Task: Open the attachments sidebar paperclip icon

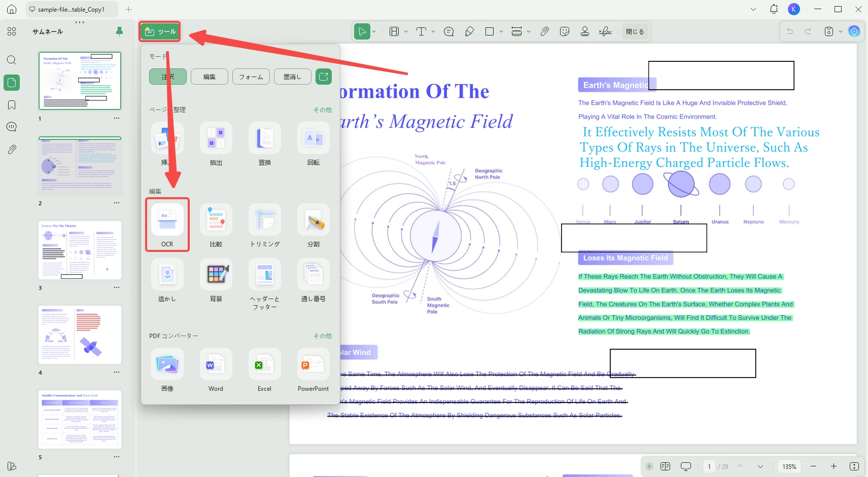Action: pyautogui.click(x=12, y=150)
